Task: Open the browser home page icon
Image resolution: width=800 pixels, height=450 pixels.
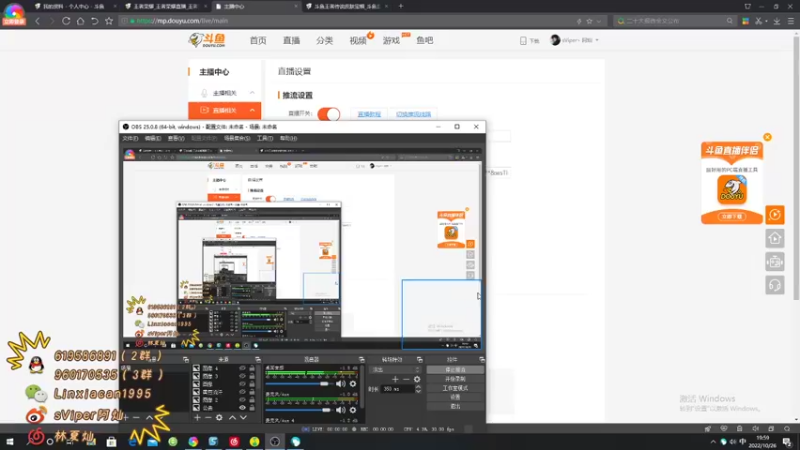Action: pyautogui.click(x=80, y=21)
